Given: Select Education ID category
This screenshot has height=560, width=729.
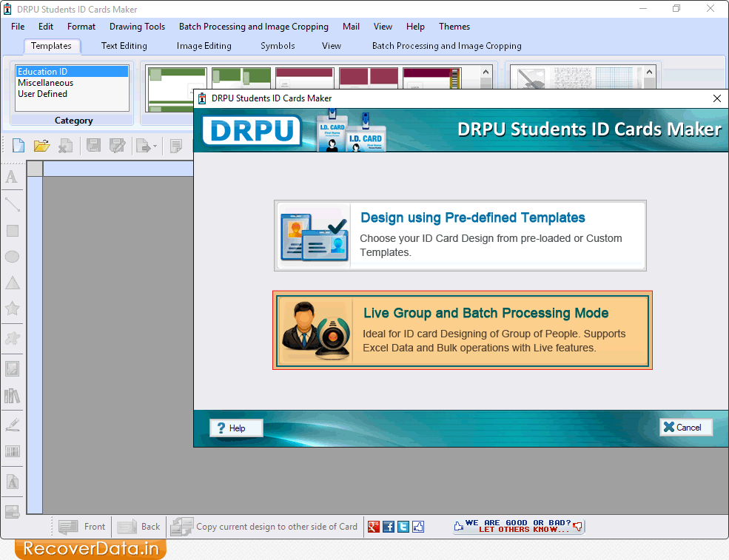Looking at the screenshot, I should coord(72,72).
